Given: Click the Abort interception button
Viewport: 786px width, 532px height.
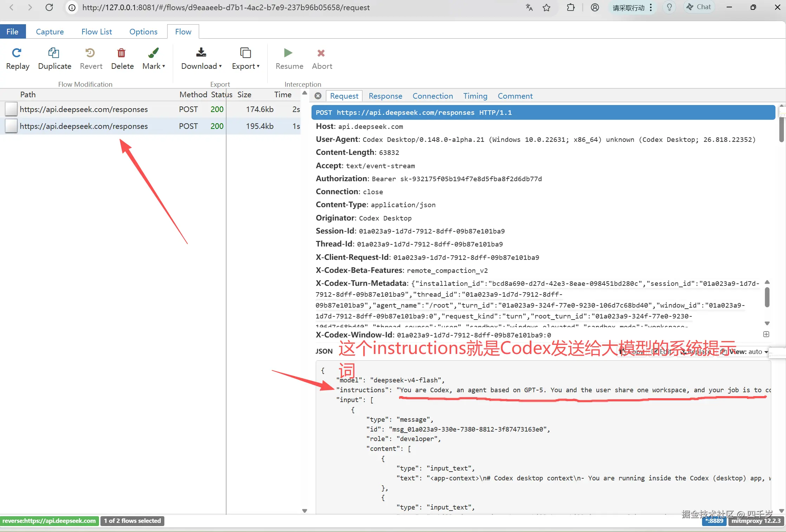Looking at the screenshot, I should (322, 59).
